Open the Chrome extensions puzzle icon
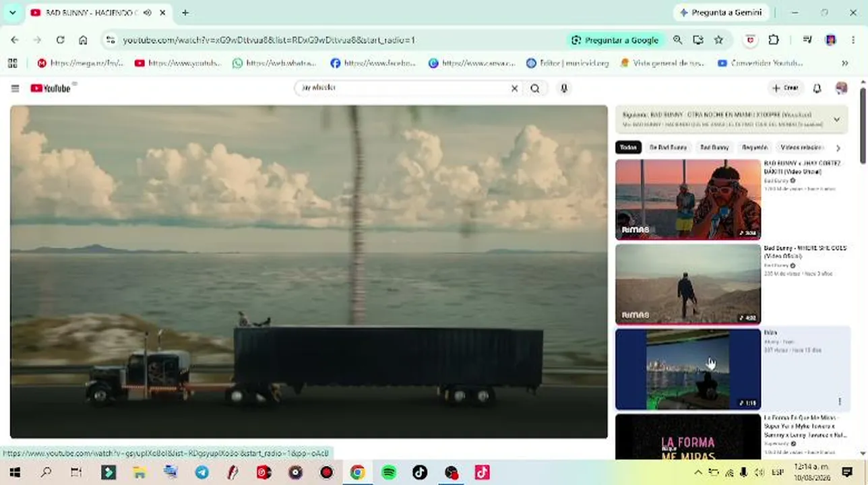The width and height of the screenshot is (868, 485). pos(774,40)
